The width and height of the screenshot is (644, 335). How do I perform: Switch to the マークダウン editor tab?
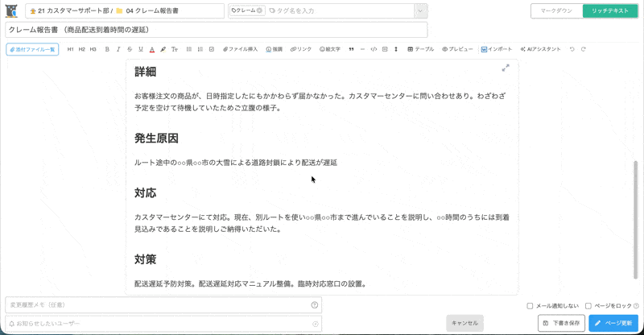[556, 11]
